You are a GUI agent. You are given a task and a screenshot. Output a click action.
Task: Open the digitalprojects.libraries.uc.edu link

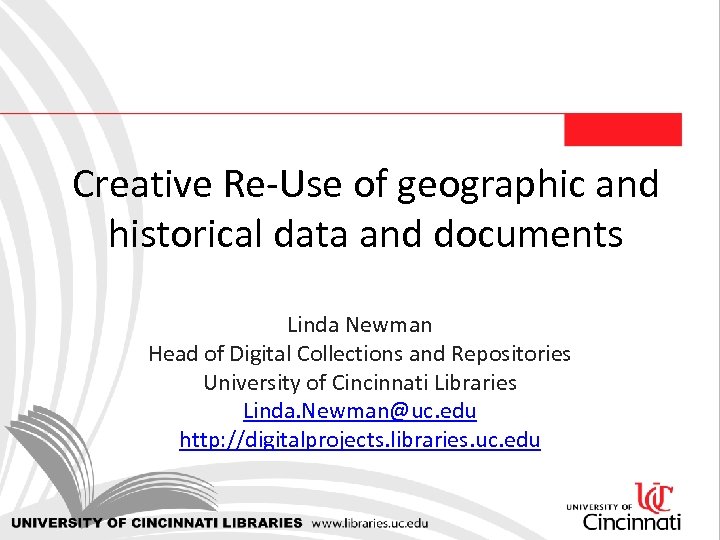[x=360, y=439]
